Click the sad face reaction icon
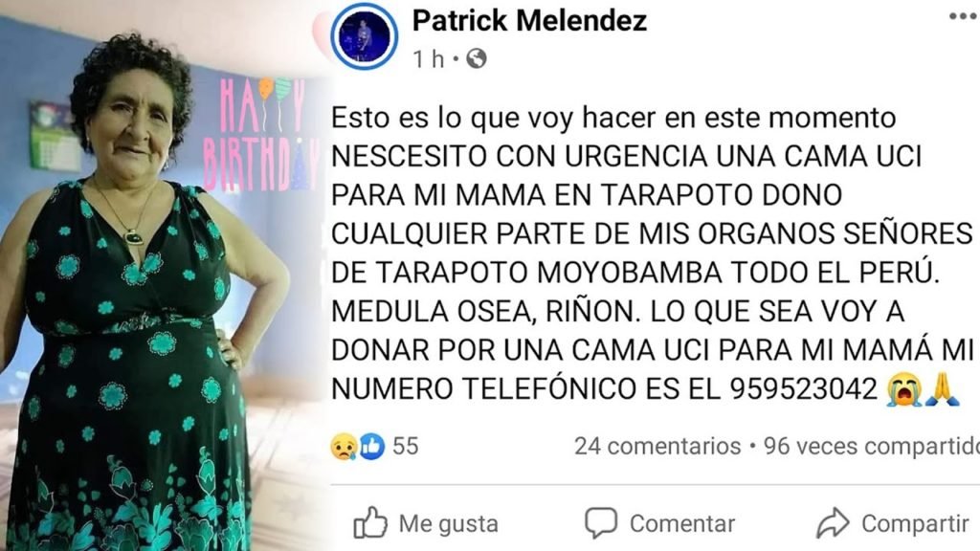Image resolution: width=980 pixels, height=551 pixels. 344,447
